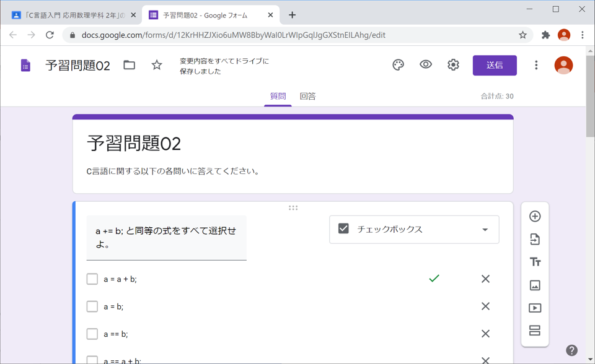This screenshot has height=364, width=595.
Task: Remove the option a = b;
Action: click(x=485, y=306)
